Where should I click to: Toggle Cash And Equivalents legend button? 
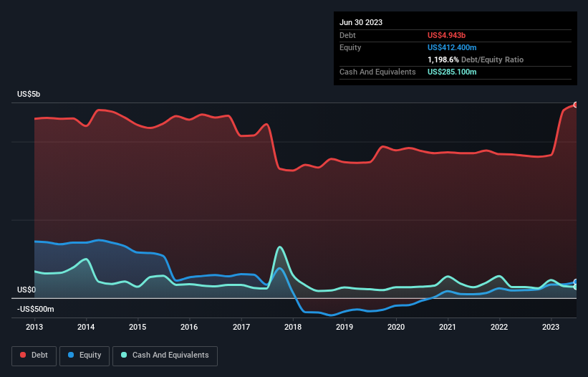point(165,355)
